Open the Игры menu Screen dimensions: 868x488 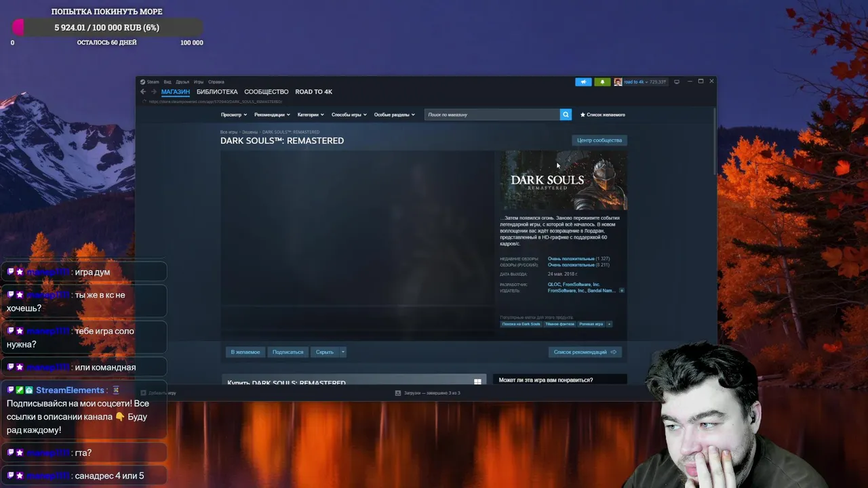coord(198,82)
